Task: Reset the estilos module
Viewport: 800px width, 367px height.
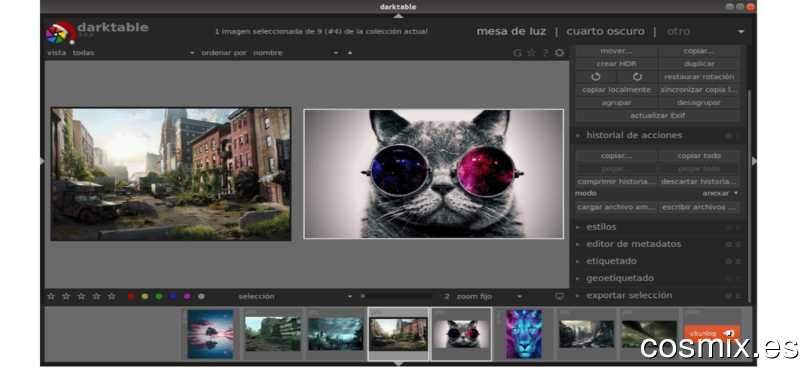Action: (x=729, y=228)
